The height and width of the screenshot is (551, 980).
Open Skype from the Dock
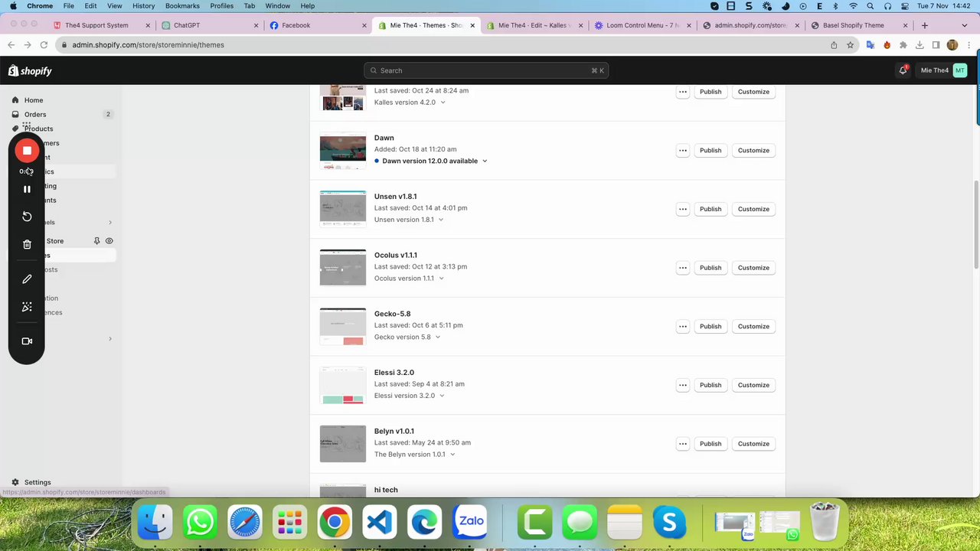[669, 523]
